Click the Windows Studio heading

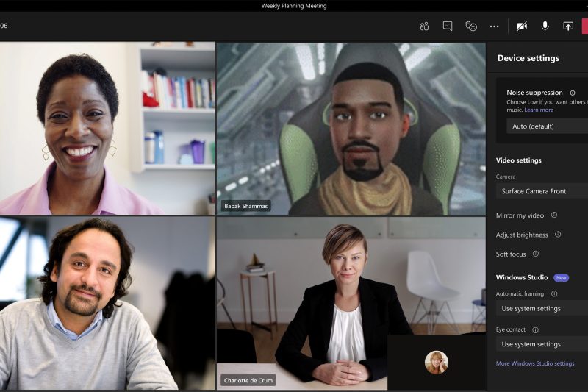coord(522,277)
